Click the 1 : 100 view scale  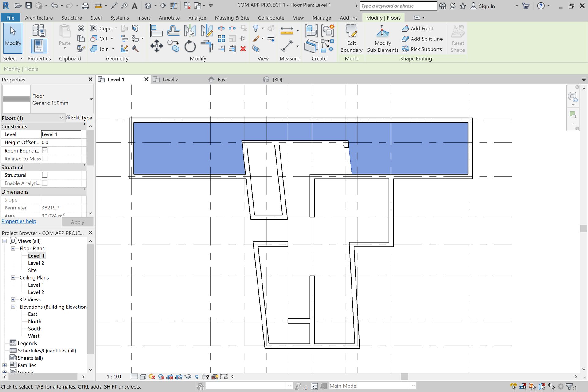[114, 377]
